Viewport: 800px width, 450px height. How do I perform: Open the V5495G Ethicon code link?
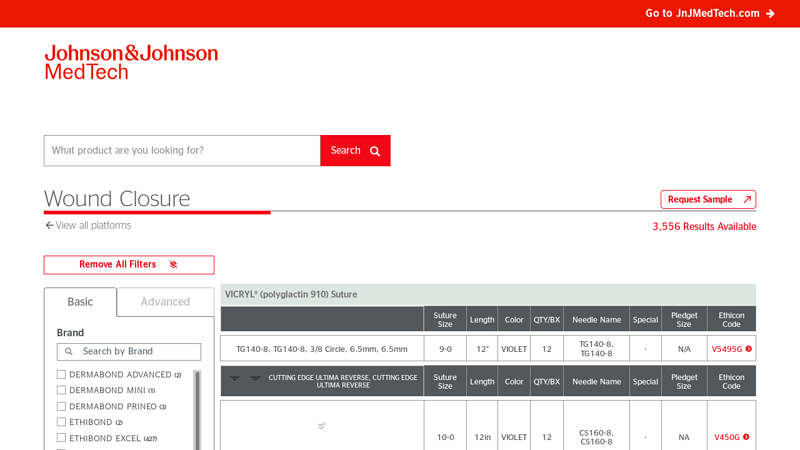(x=727, y=349)
